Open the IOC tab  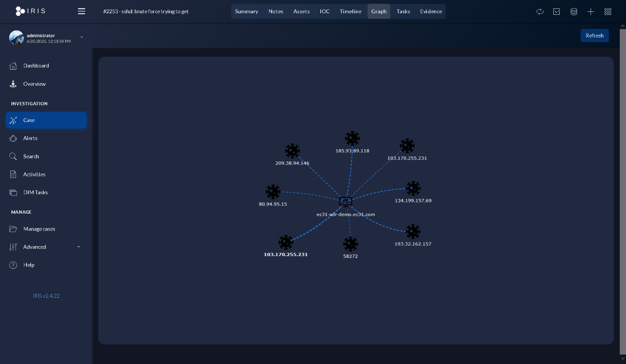[x=325, y=11]
